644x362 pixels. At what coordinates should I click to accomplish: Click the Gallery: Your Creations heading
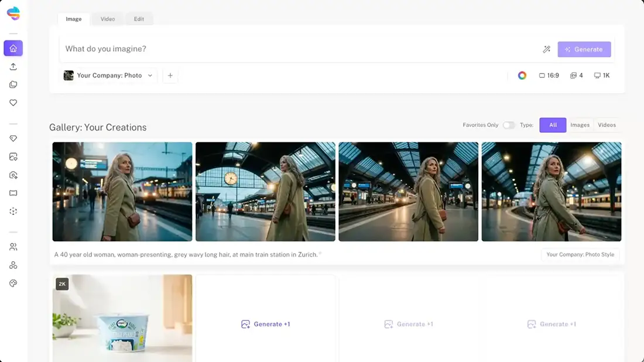click(98, 127)
